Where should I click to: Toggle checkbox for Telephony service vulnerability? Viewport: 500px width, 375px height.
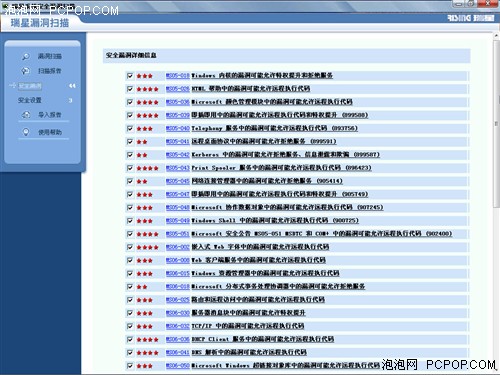[x=130, y=129]
